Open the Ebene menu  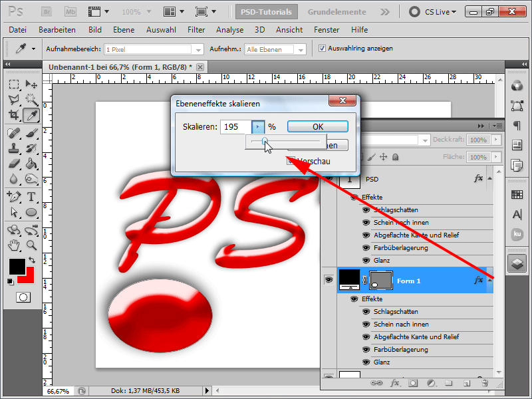click(124, 30)
